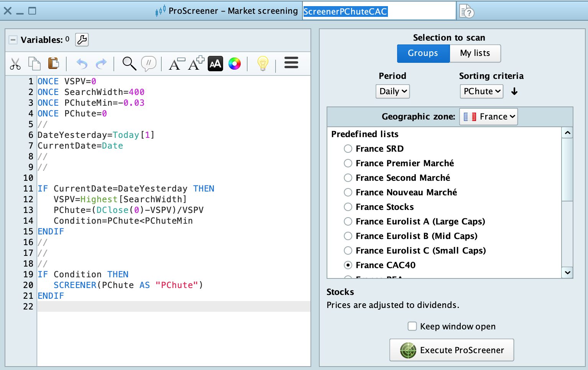Undo the last code edit
This screenshot has height=370, width=588.
(82, 64)
